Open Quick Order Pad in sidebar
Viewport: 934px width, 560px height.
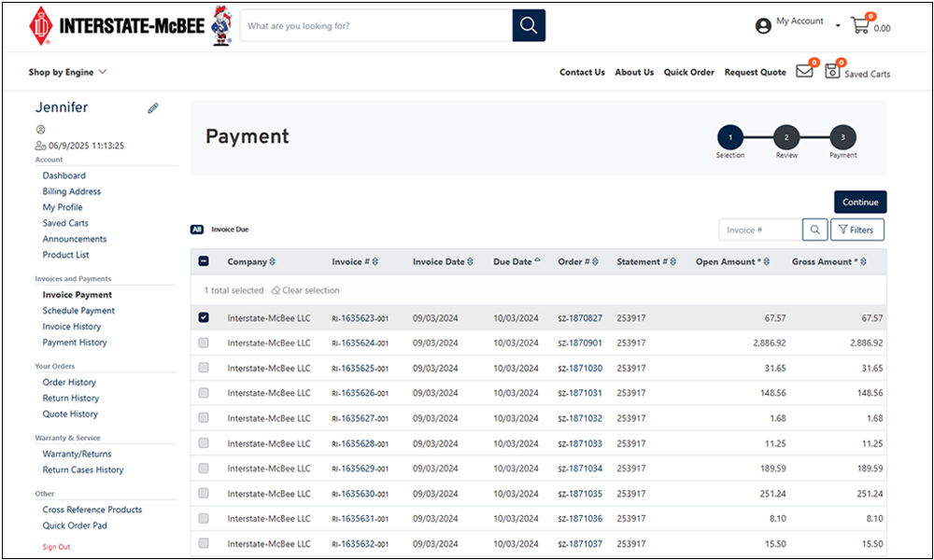point(75,525)
